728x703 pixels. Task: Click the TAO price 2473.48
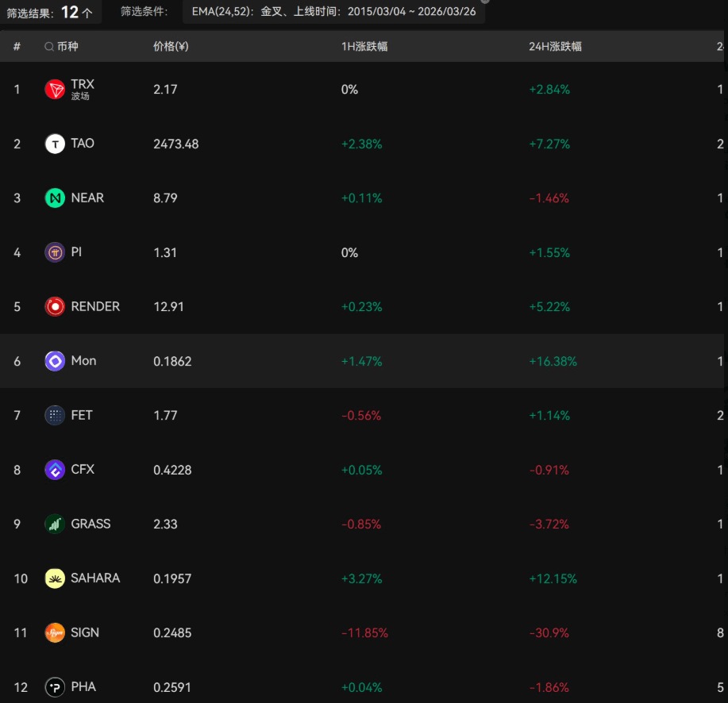click(x=176, y=144)
